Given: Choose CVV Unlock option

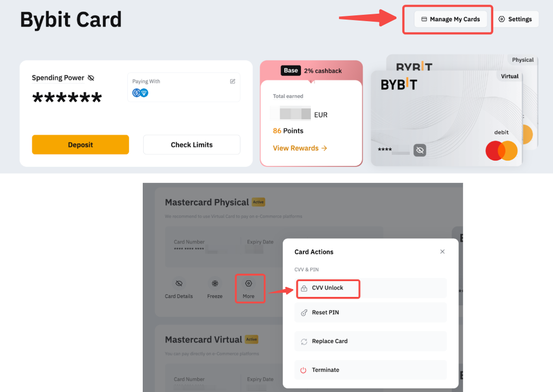Looking at the screenshot, I should pyautogui.click(x=328, y=288).
